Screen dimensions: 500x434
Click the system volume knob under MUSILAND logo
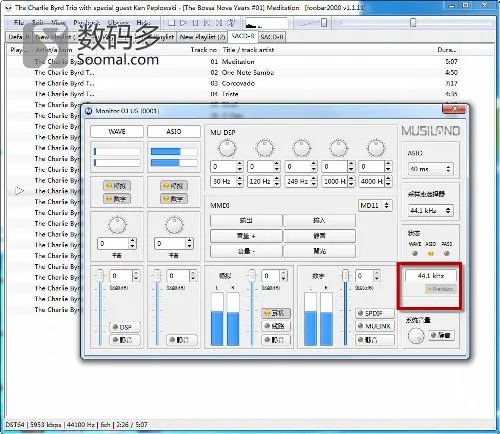(416, 336)
